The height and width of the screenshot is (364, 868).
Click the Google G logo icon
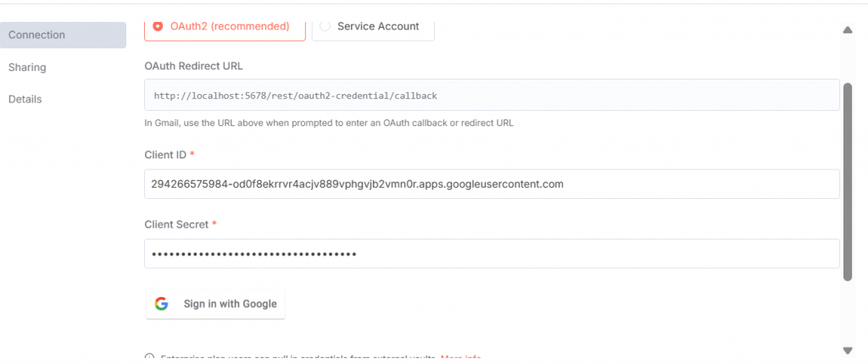pyautogui.click(x=161, y=304)
